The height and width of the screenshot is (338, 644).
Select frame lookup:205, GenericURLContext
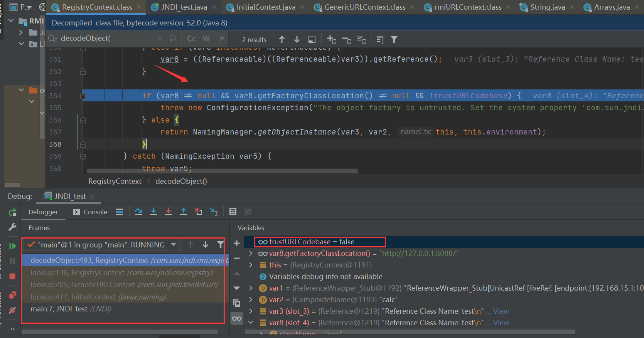point(124,284)
